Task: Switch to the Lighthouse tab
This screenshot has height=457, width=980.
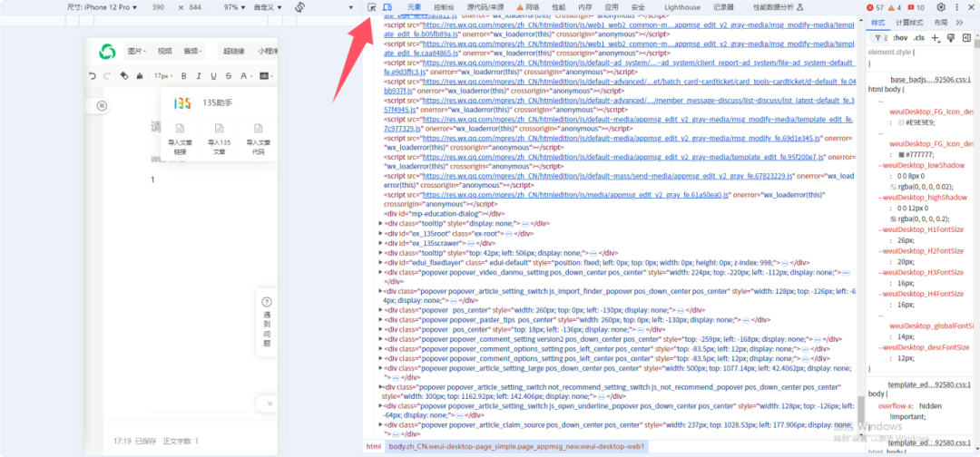Action: (x=681, y=7)
